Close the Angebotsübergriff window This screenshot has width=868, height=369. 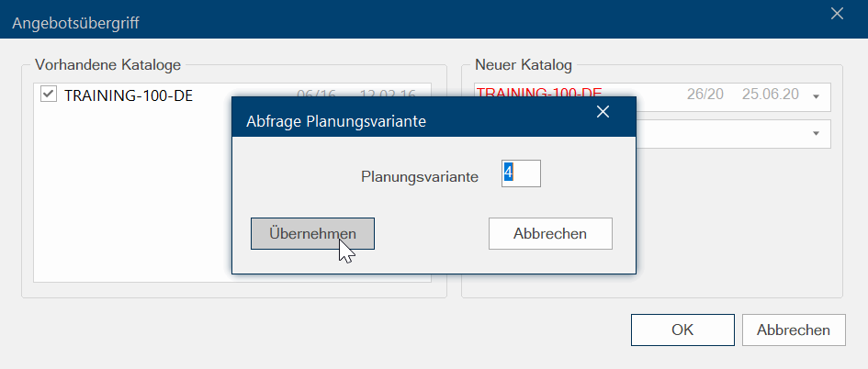837,14
